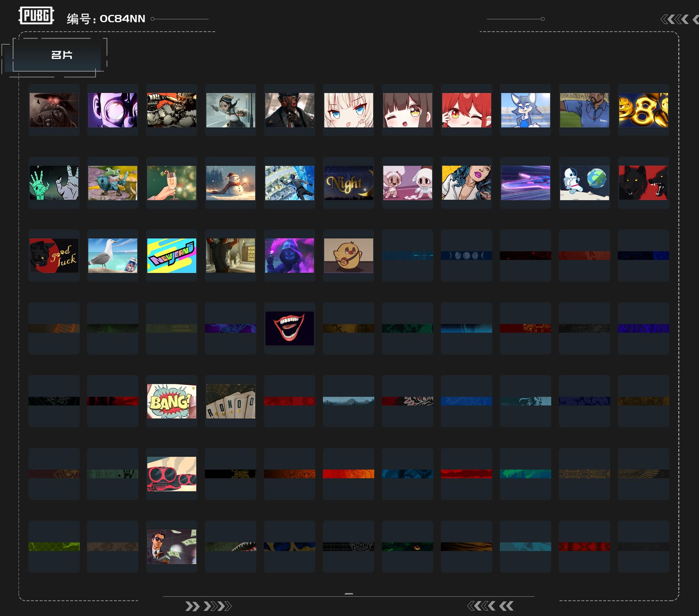Select the shark teeth banner nameplate
Screen dimensions: 699x616
pyautogui.click(x=231, y=547)
